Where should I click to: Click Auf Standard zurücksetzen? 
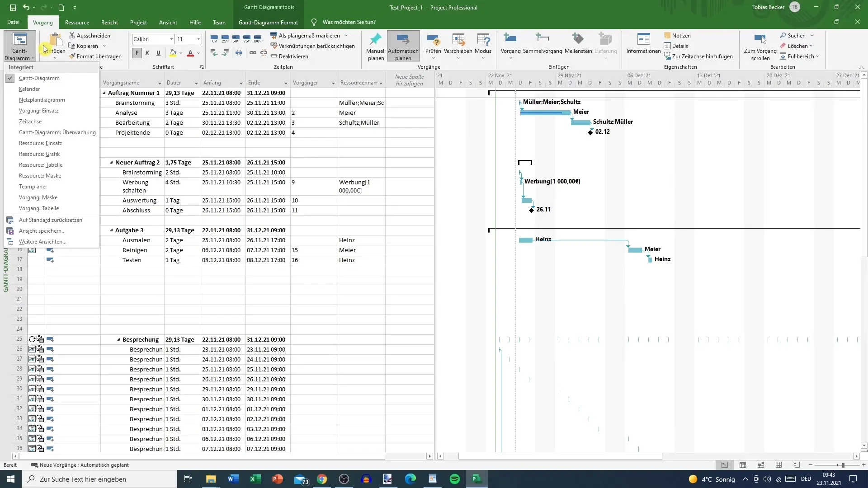tap(51, 220)
